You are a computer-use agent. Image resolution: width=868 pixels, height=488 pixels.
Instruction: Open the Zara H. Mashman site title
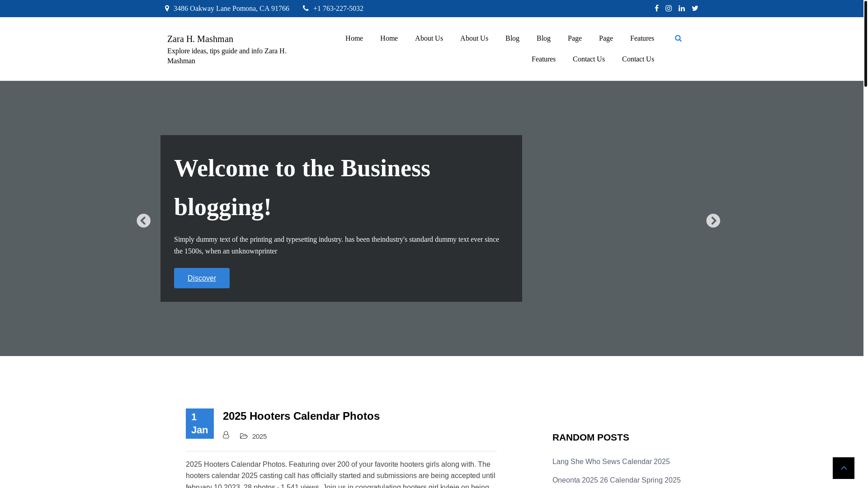pyautogui.click(x=200, y=39)
